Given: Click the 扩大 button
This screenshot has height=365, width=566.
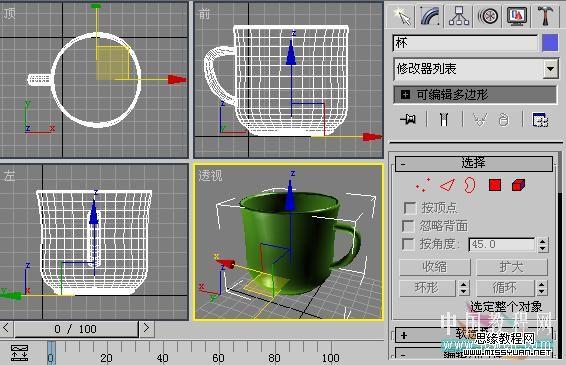Looking at the screenshot, I should click(511, 267).
